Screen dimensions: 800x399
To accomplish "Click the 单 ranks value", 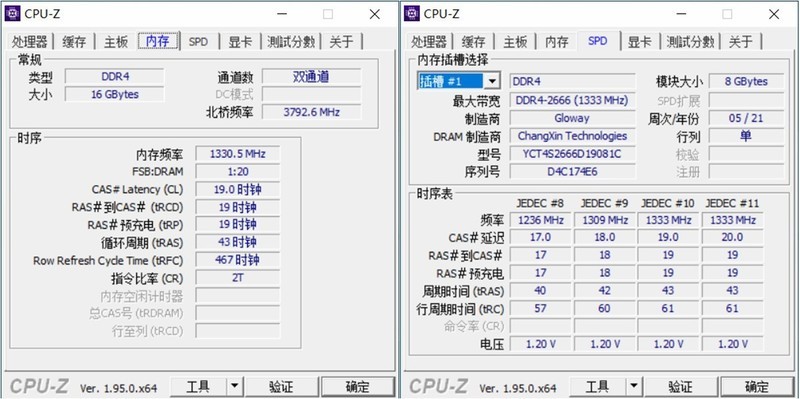I will 746,136.
